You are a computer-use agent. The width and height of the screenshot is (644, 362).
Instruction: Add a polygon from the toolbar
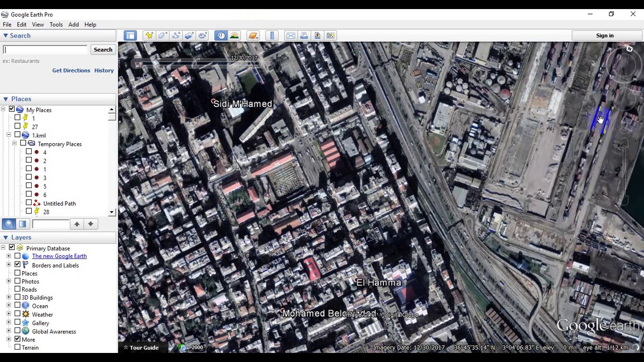click(x=163, y=35)
